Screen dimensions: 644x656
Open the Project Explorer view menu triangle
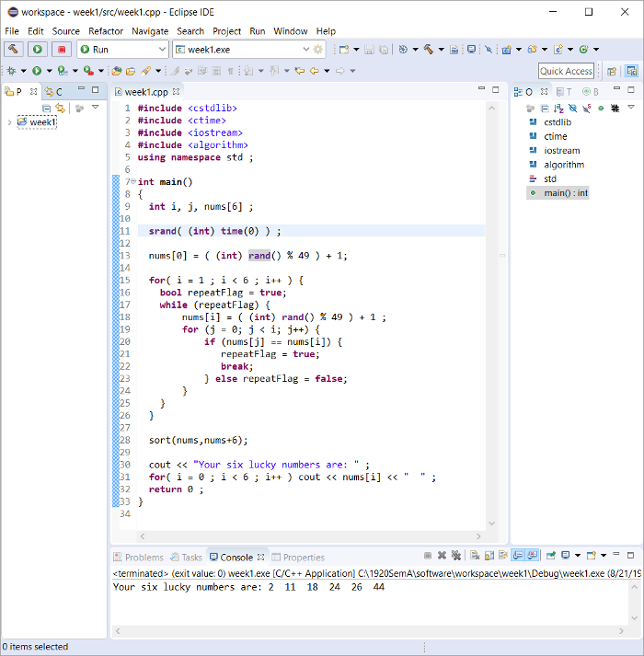pyautogui.click(x=96, y=108)
